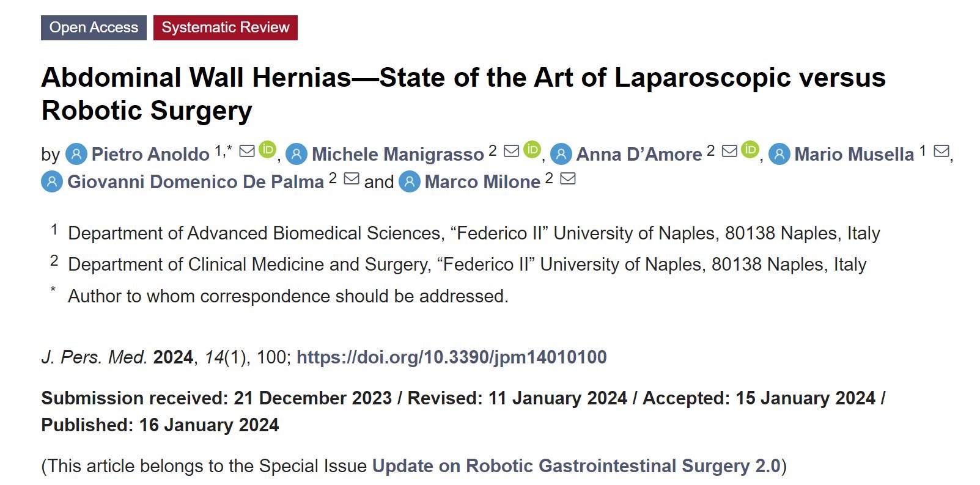
Task: Click Anna D'Amore's ORCID iD badge
Action: click(x=750, y=150)
